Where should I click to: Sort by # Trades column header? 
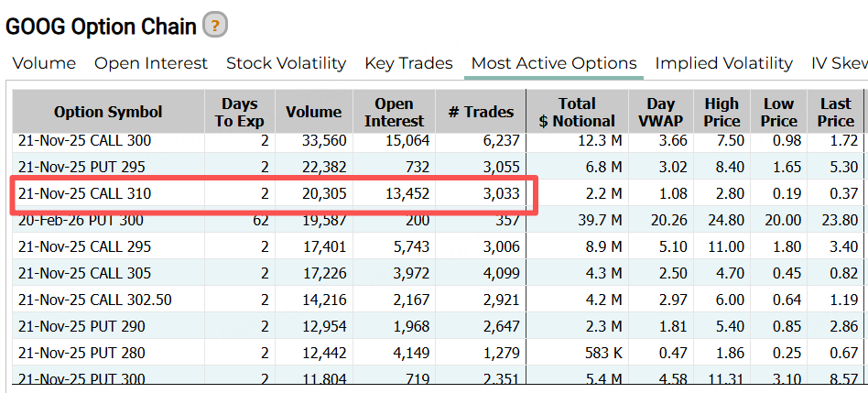pos(481,112)
